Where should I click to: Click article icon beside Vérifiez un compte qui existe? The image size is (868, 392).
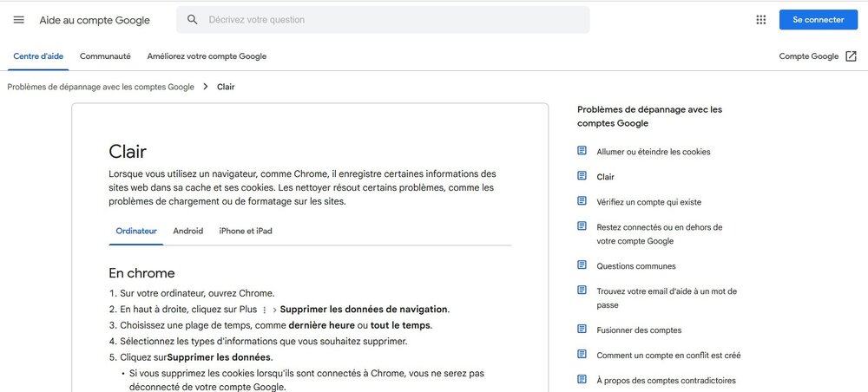click(x=582, y=201)
